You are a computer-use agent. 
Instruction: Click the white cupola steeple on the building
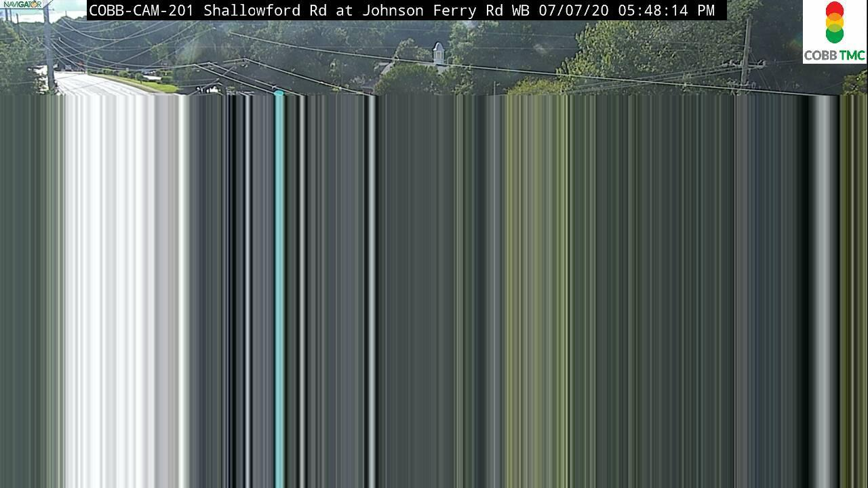point(439,54)
